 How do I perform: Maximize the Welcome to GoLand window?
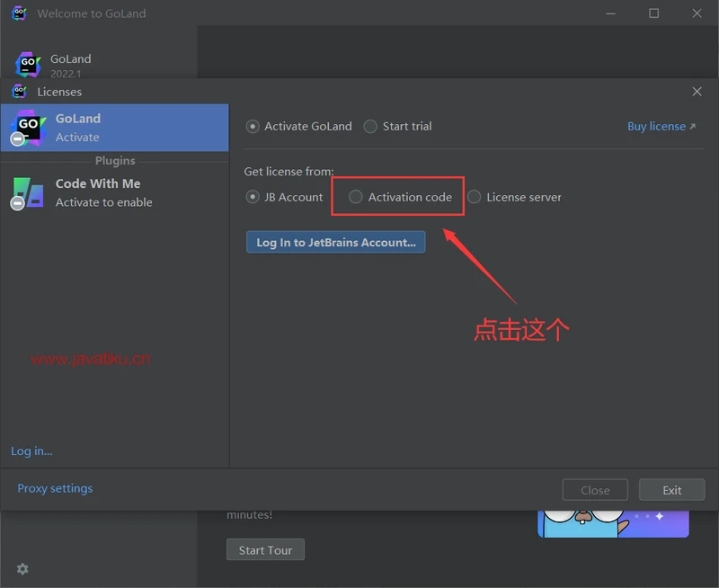coord(653,13)
